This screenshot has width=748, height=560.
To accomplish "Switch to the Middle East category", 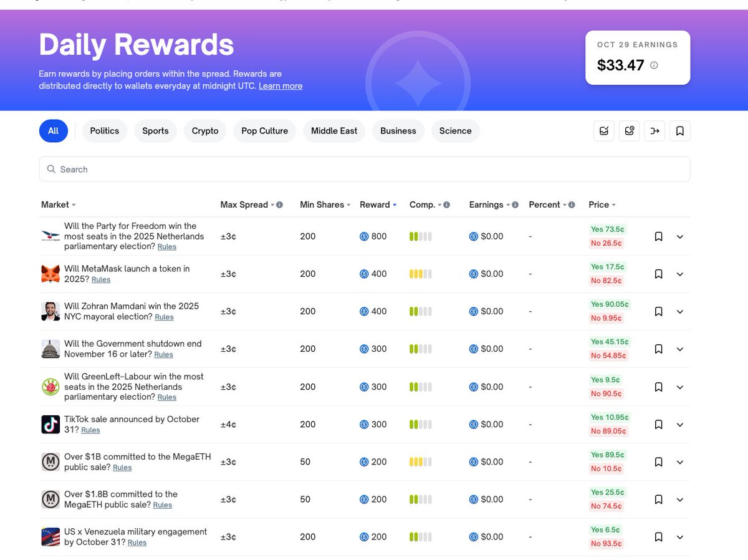I will pos(334,131).
